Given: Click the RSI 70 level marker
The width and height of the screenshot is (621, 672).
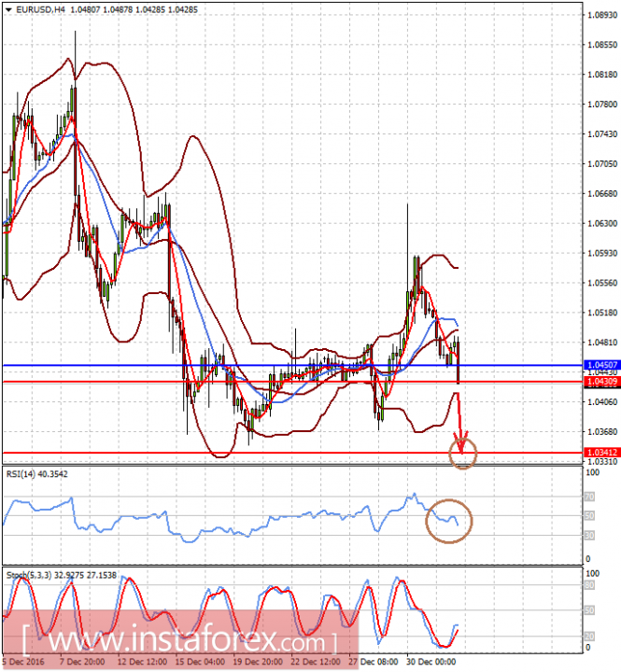Looking at the screenshot, I should (x=589, y=497).
